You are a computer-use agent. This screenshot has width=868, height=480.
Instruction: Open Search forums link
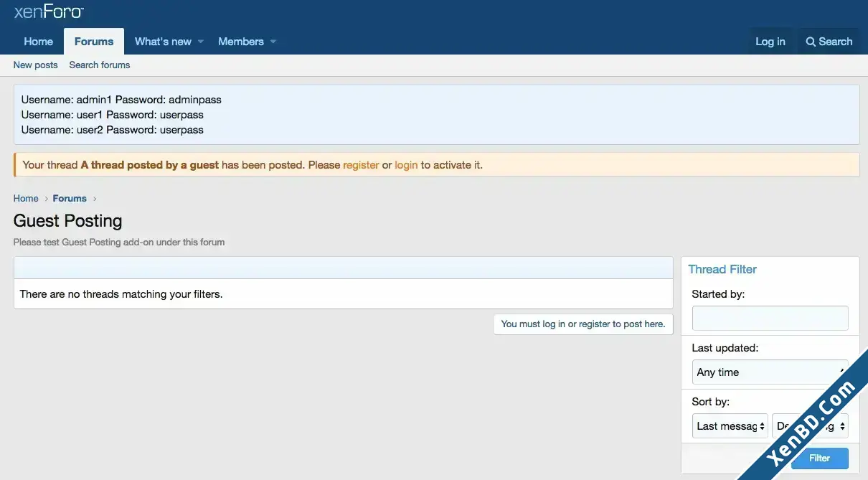[100, 65]
